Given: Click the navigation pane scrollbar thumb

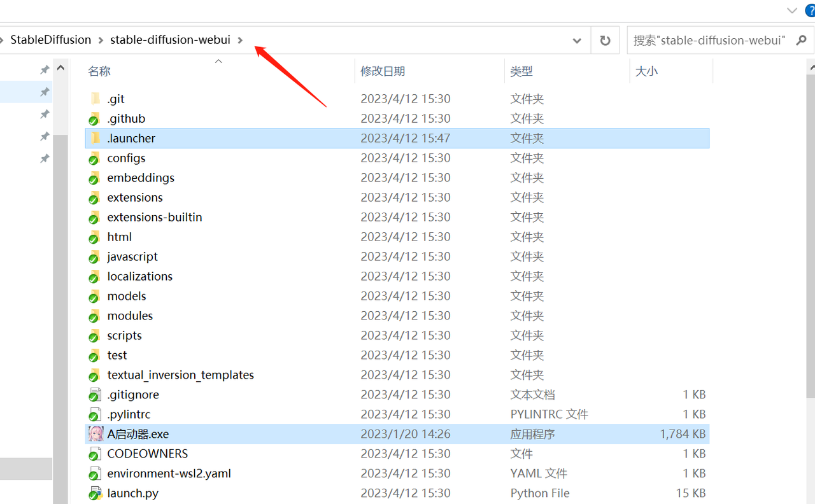Looking at the screenshot, I should pyautogui.click(x=61, y=318).
